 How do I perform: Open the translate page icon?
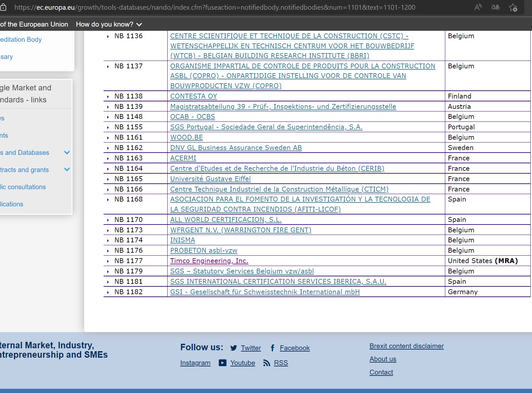point(495,7)
